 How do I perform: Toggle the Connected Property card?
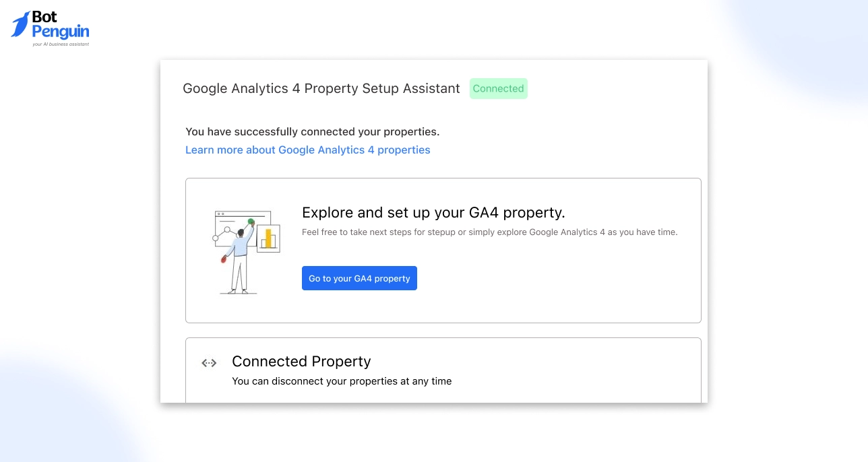tap(443, 362)
